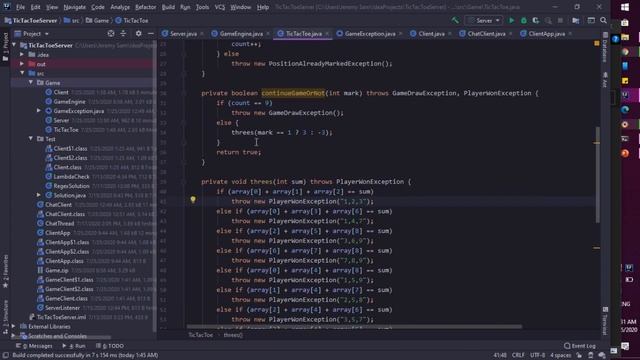Open the Ant tool window on right edge

605,80
